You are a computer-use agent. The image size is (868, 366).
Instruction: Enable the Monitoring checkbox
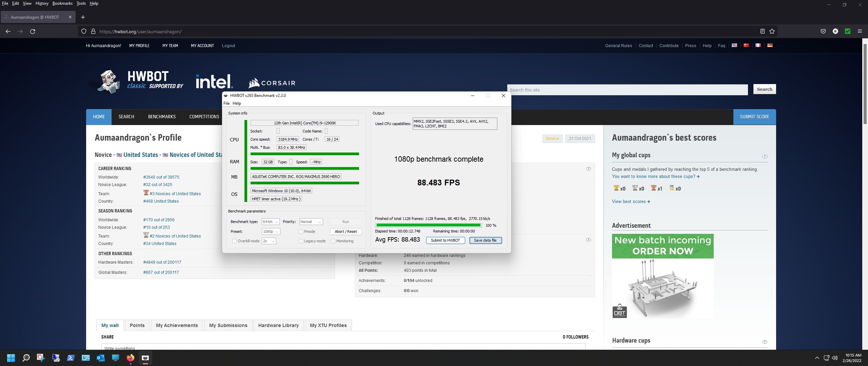click(x=333, y=241)
